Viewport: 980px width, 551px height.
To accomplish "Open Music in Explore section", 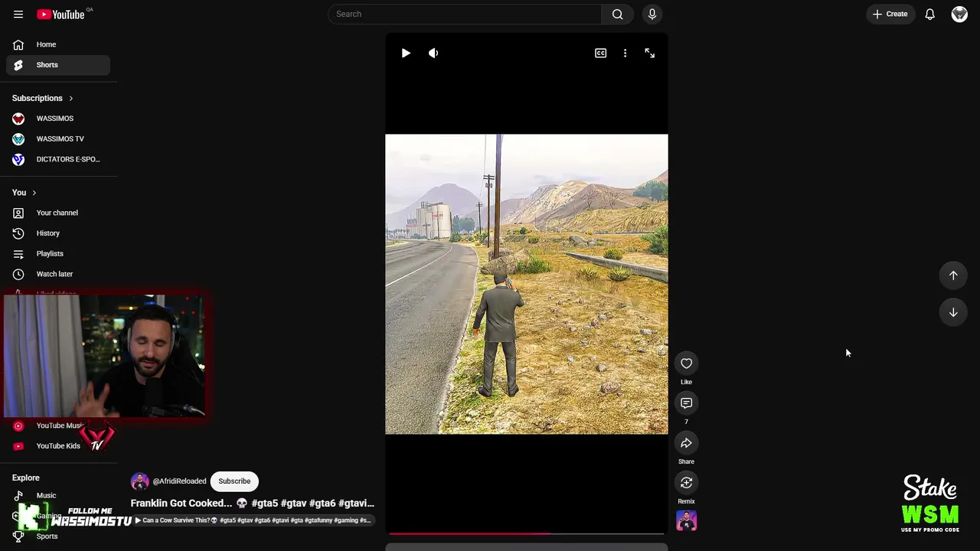I will point(58,495).
